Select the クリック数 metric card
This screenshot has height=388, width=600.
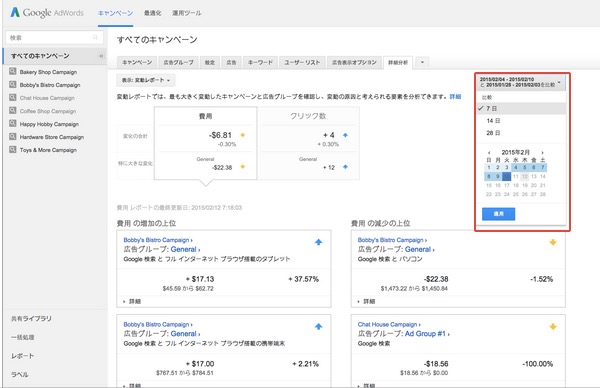pyautogui.click(x=308, y=143)
